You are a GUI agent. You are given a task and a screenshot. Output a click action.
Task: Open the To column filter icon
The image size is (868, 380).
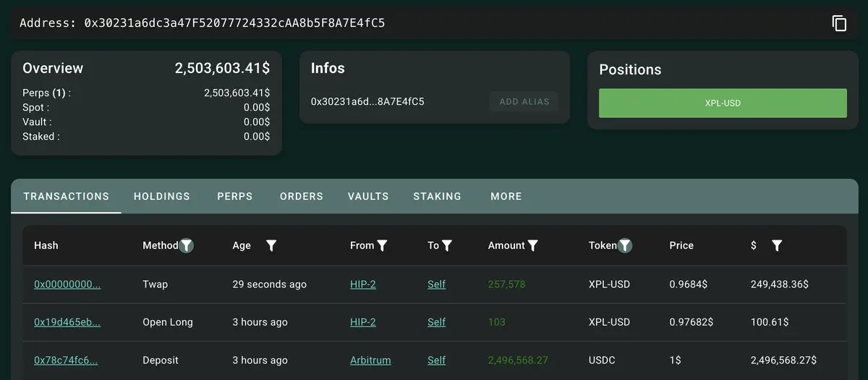coord(447,245)
